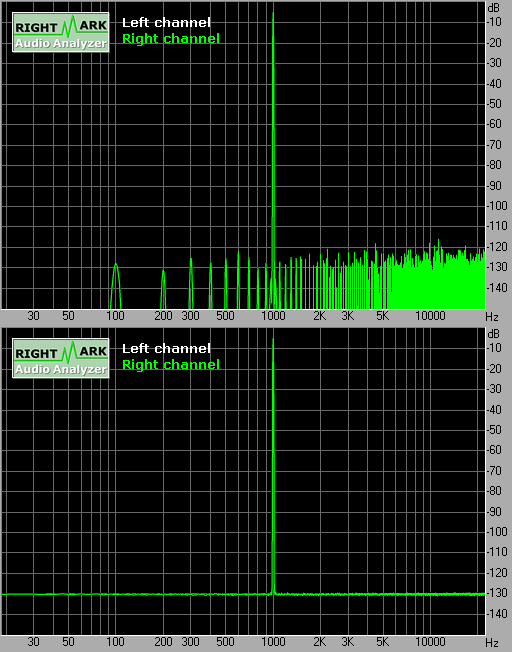The height and width of the screenshot is (652, 512).
Task: Click the '5K' frequency label under lower graph
Action: tap(382, 642)
